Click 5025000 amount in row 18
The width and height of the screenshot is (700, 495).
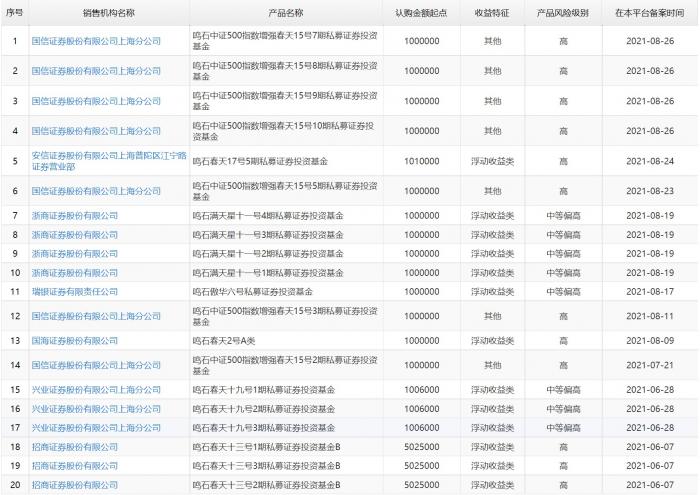(x=421, y=447)
